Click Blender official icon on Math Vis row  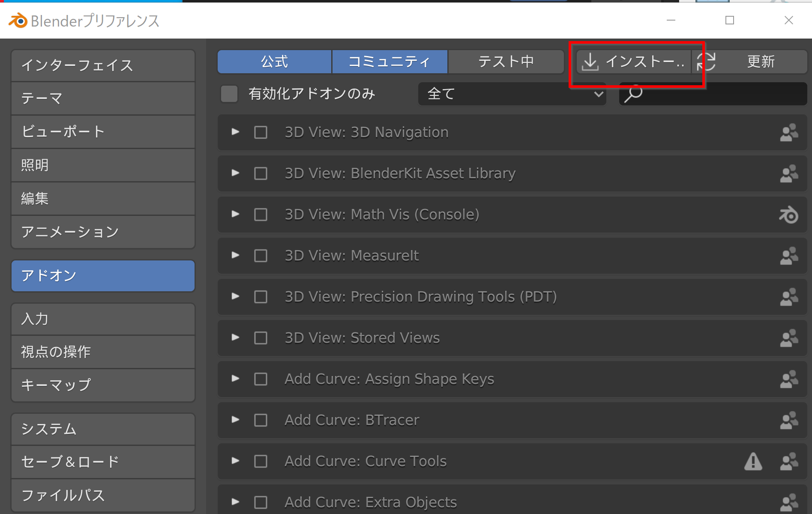[x=789, y=215]
